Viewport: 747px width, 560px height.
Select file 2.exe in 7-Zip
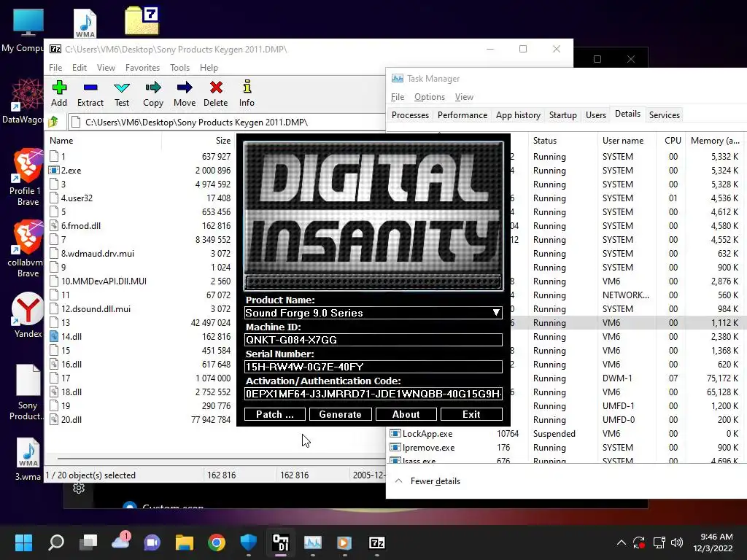[x=71, y=171]
